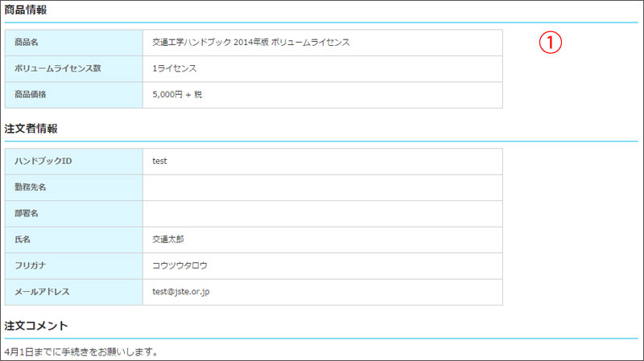Image resolution: width=644 pixels, height=361 pixels.
Task: Click the 注文者情報 section heading
Action: pyautogui.click(x=31, y=129)
